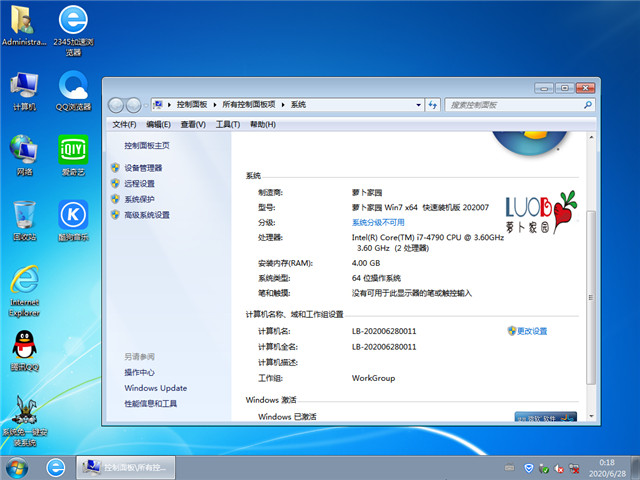
Task: Open the 查看(V) menu
Action: tap(193, 124)
